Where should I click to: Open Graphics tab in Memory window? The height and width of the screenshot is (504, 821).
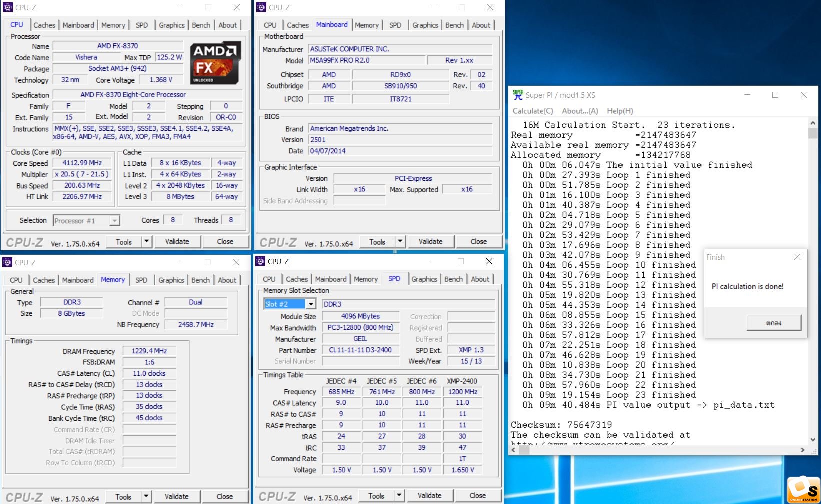(171, 280)
